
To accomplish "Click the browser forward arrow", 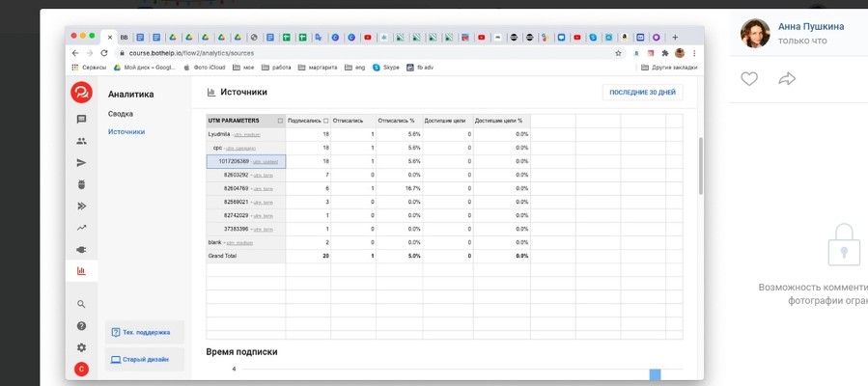I will (x=89, y=53).
